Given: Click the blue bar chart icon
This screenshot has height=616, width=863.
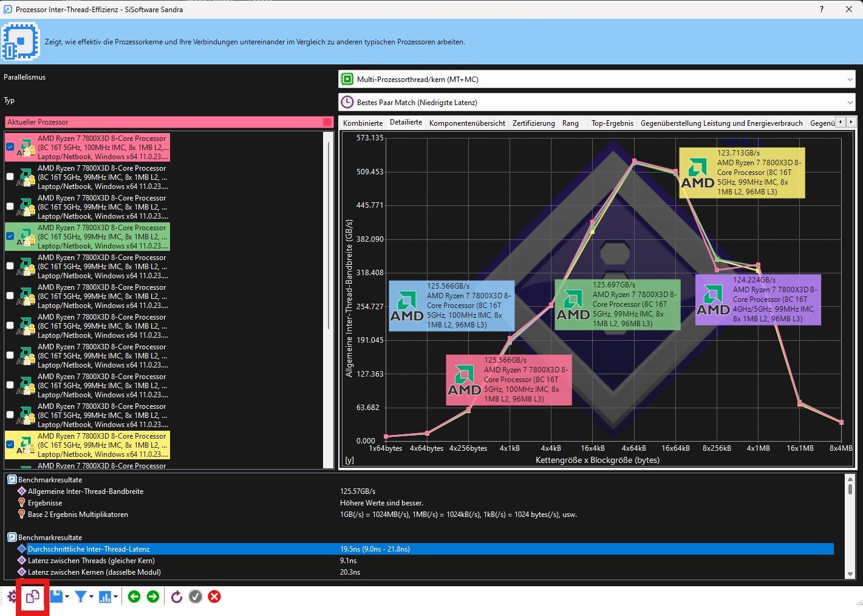Looking at the screenshot, I should click(105, 597).
